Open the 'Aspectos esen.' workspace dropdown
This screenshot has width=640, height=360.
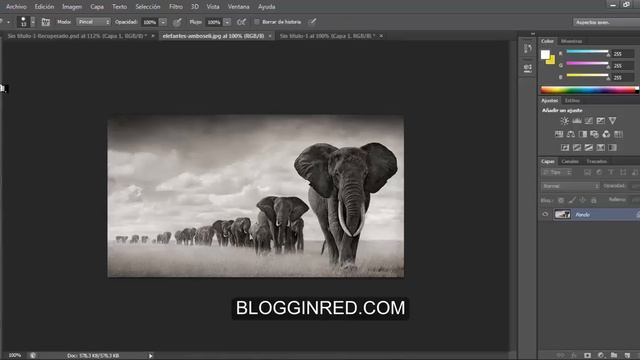[607, 22]
